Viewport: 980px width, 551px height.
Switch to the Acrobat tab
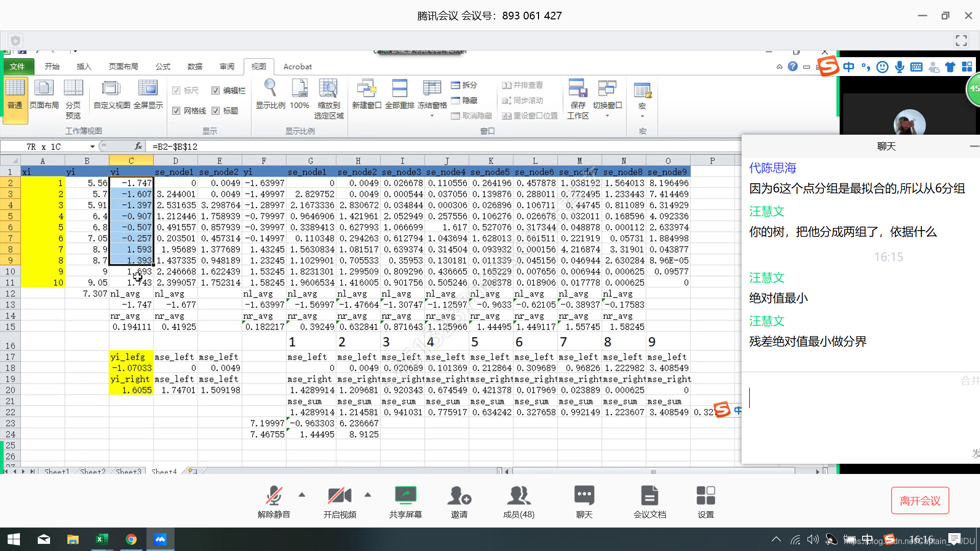coord(298,66)
